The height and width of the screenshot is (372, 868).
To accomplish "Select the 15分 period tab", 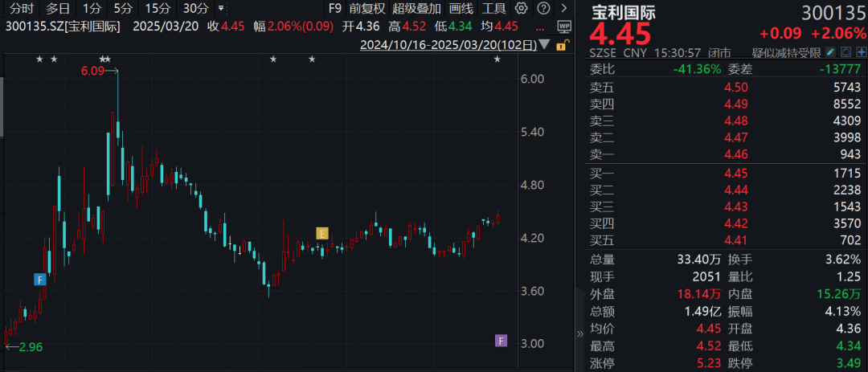I will point(158,8).
